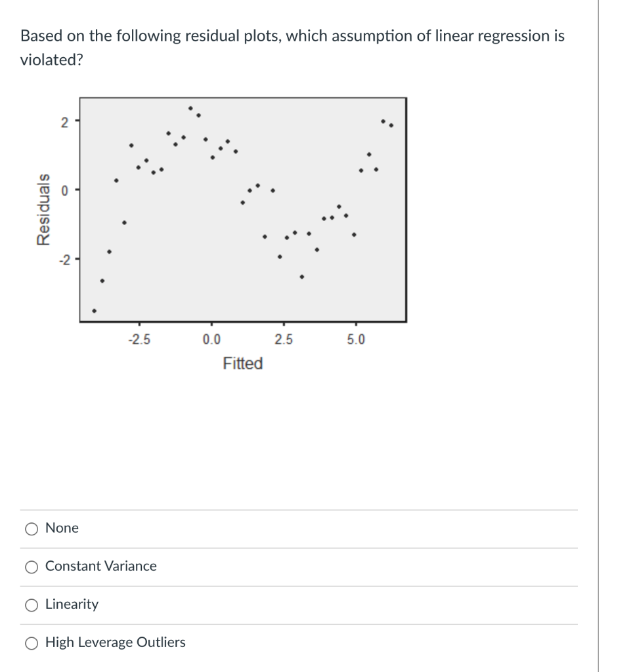Click the rotated "Residuals" y-axis title
Viewport: 631px width, 672px height.
point(43,209)
